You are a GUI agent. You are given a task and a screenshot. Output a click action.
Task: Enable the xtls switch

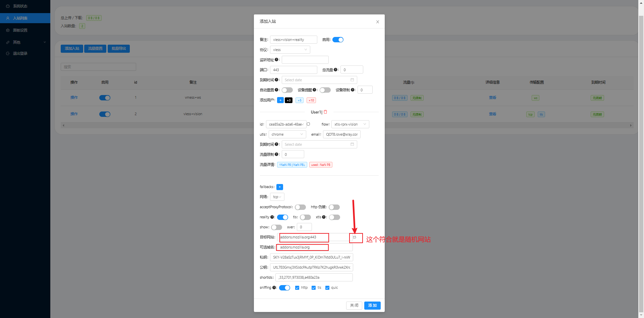point(334,217)
